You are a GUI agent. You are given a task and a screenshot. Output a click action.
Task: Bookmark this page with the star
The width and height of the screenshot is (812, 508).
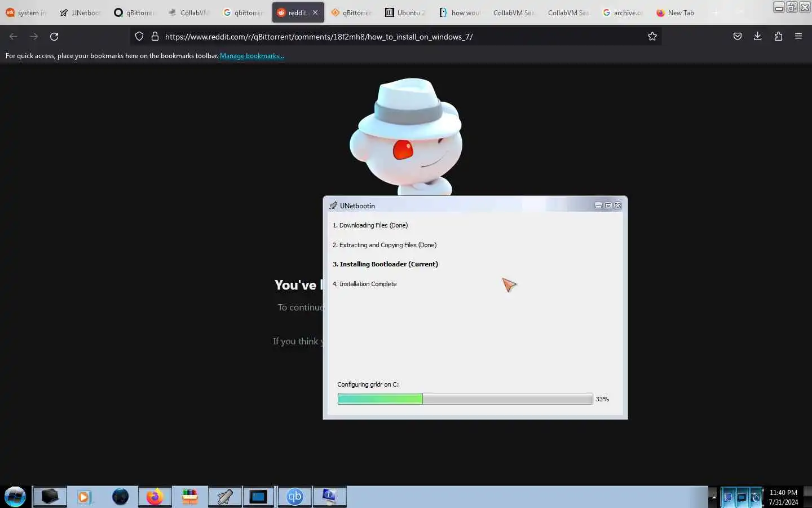(652, 37)
